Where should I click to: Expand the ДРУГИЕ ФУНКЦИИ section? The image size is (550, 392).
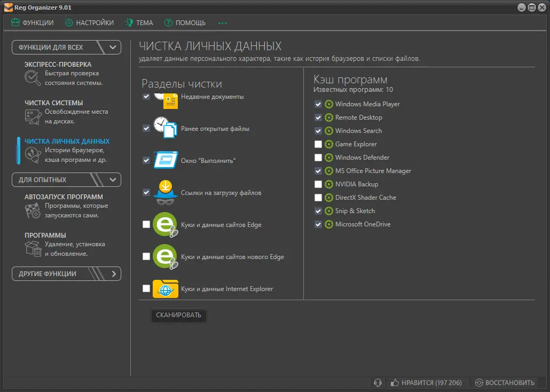[x=113, y=274]
